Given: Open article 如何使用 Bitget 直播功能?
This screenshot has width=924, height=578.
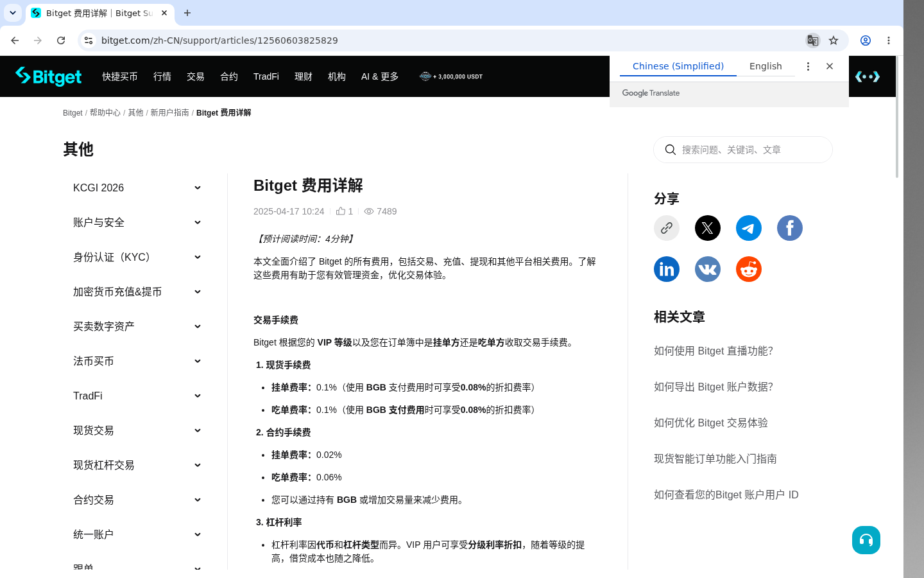Looking at the screenshot, I should 714,351.
